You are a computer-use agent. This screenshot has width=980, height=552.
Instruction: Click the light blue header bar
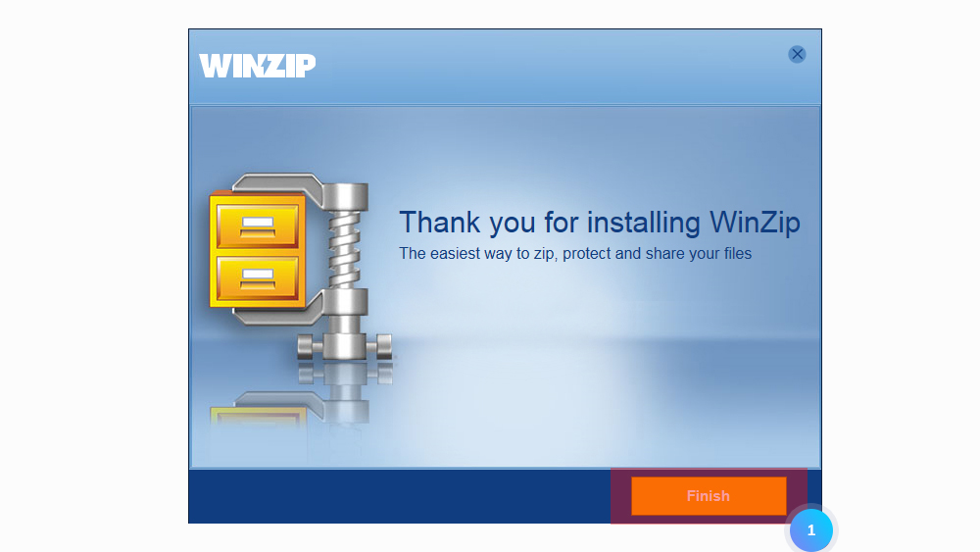coord(505,67)
